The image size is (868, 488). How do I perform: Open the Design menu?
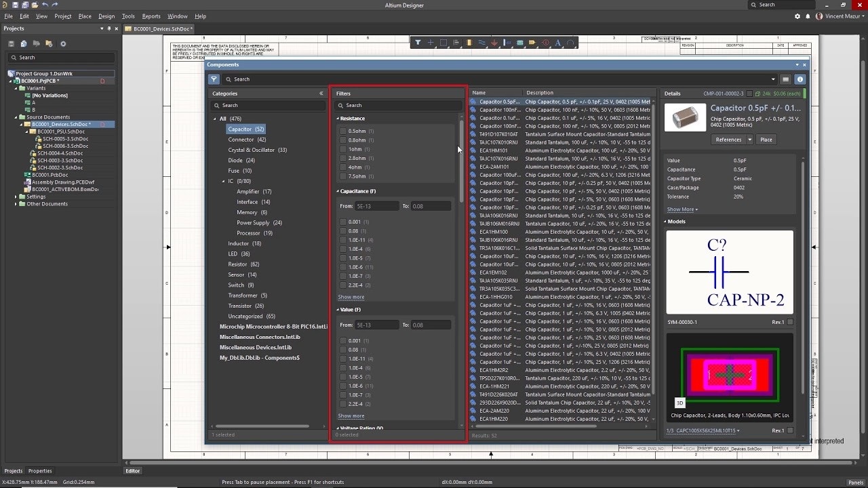[x=106, y=16]
